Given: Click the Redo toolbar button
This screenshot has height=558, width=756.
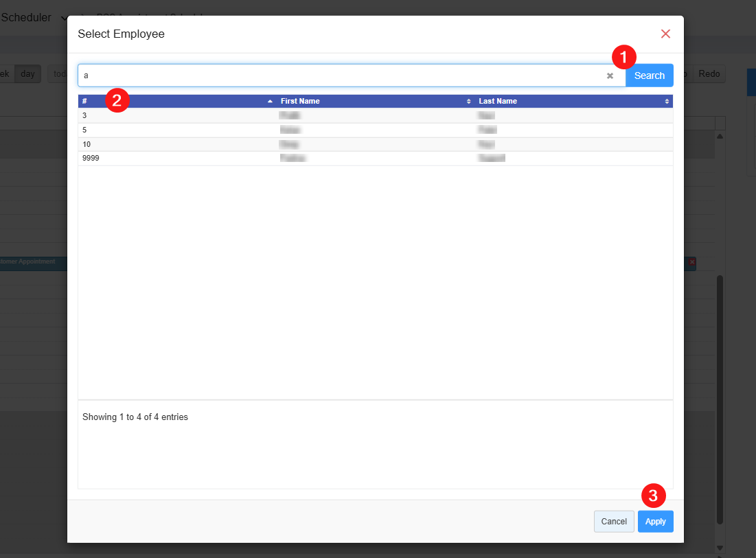Looking at the screenshot, I should (709, 74).
